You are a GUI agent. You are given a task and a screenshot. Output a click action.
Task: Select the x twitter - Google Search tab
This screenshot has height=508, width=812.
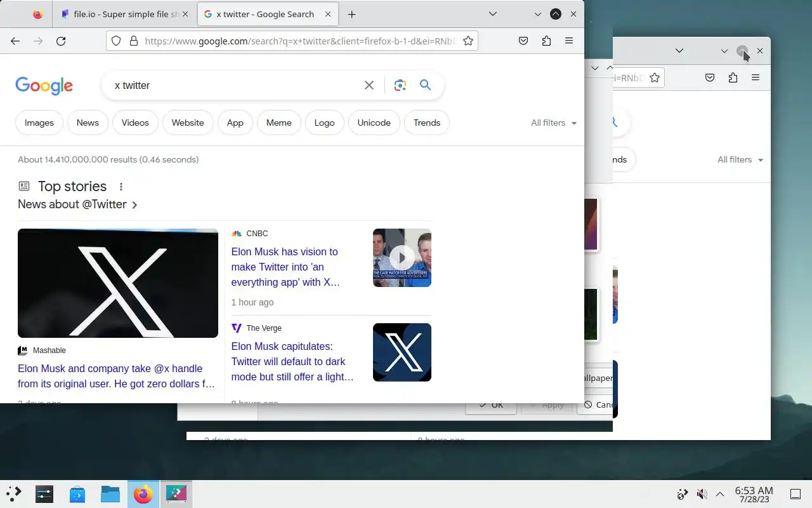pyautogui.click(x=266, y=14)
